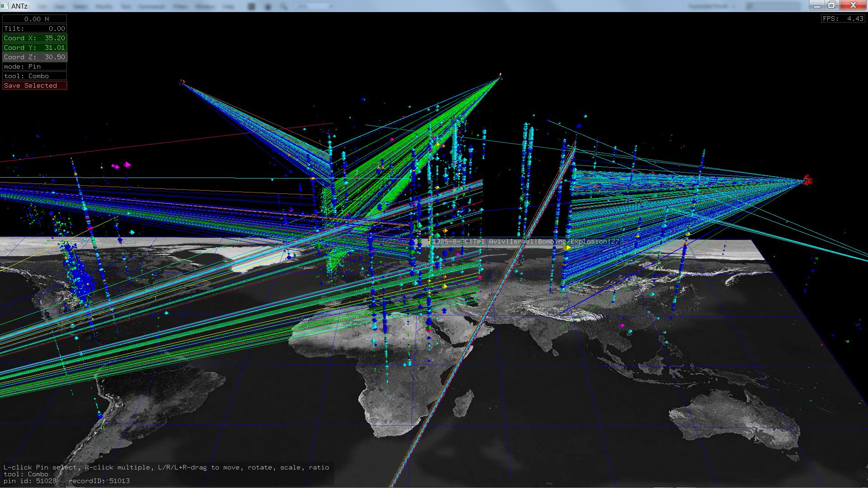
Task: Select the pin at top center line apex
Action: [x=500, y=76]
